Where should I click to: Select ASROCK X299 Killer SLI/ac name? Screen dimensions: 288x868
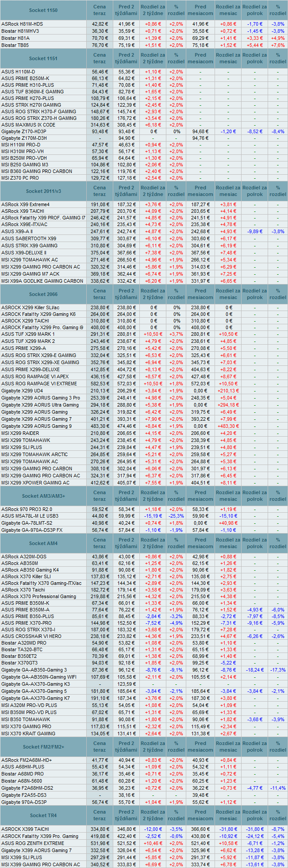coord(30,307)
